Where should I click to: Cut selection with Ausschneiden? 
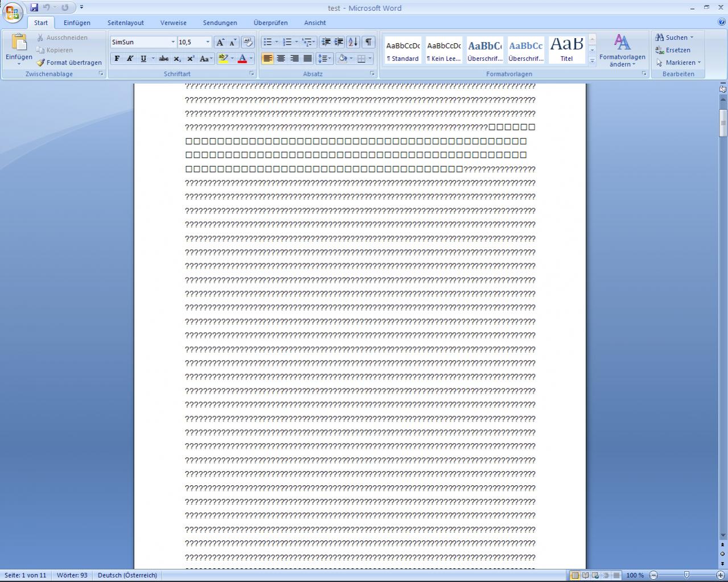pyautogui.click(x=62, y=38)
